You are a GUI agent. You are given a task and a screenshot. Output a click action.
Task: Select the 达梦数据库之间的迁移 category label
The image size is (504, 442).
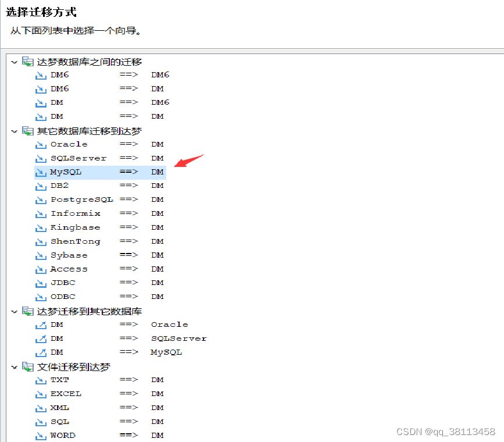pyautogui.click(x=90, y=62)
